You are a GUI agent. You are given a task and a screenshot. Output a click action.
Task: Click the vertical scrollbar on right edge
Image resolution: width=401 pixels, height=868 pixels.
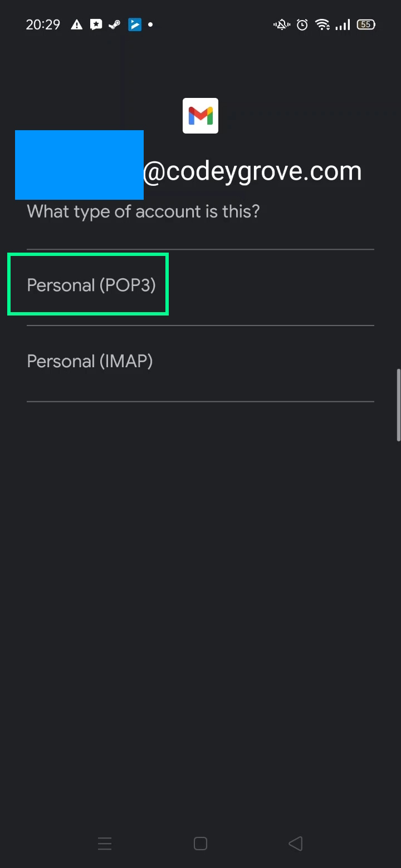(398, 405)
